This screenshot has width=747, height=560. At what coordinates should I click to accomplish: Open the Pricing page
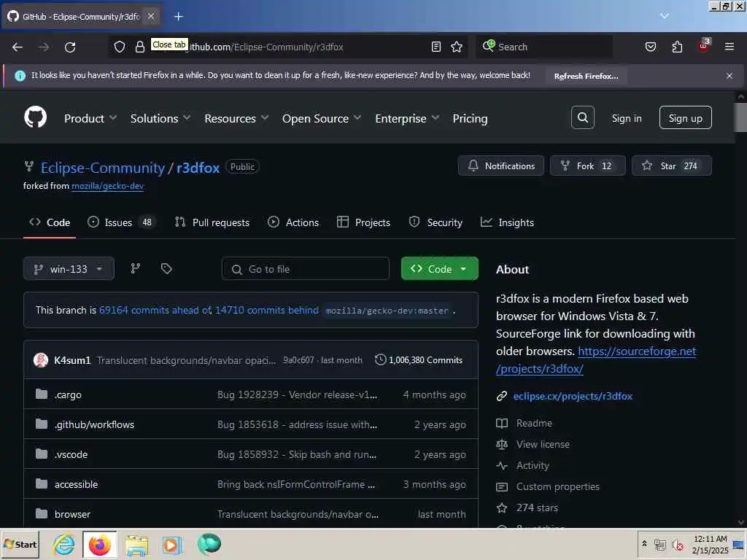point(470,118)
